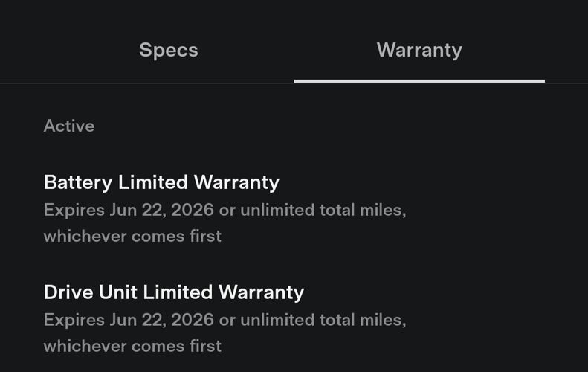Viewport: 588px width, 372px height.
Task: Click the divider line below the Specs tab
Action: [x=147, y=83]
